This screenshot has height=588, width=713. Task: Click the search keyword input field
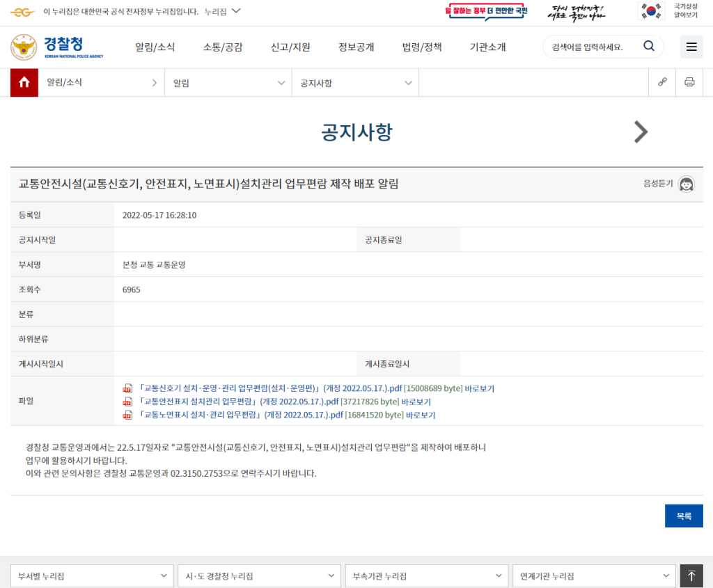590,47
